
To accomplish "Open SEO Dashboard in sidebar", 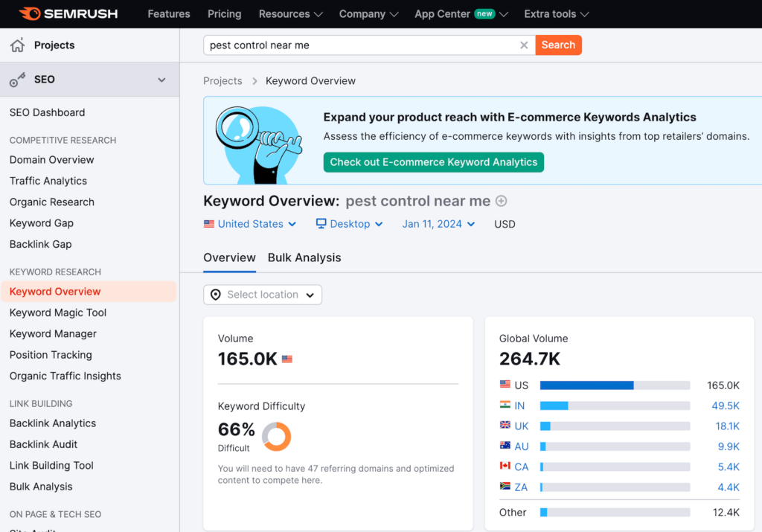I will click(47, 112).
